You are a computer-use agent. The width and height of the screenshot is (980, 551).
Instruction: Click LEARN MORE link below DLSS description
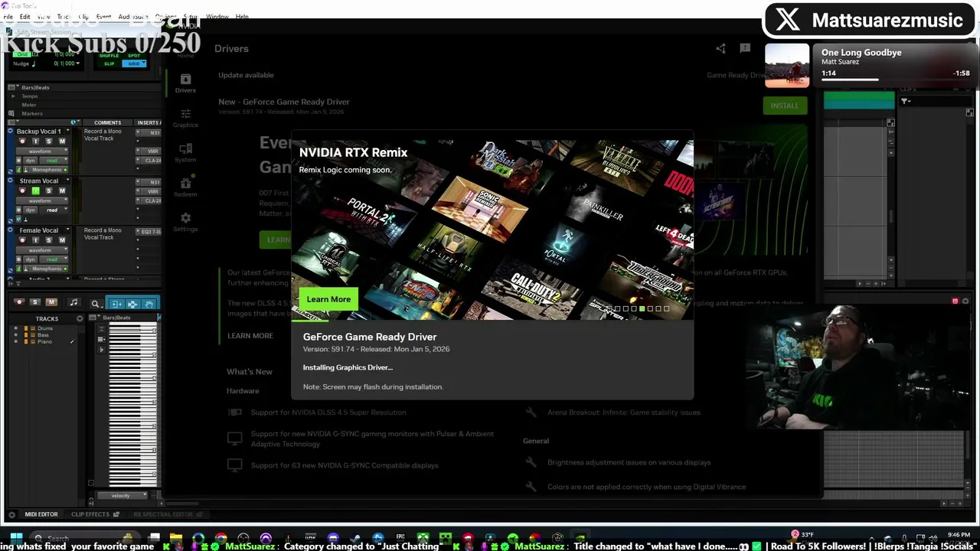[250, 335]
